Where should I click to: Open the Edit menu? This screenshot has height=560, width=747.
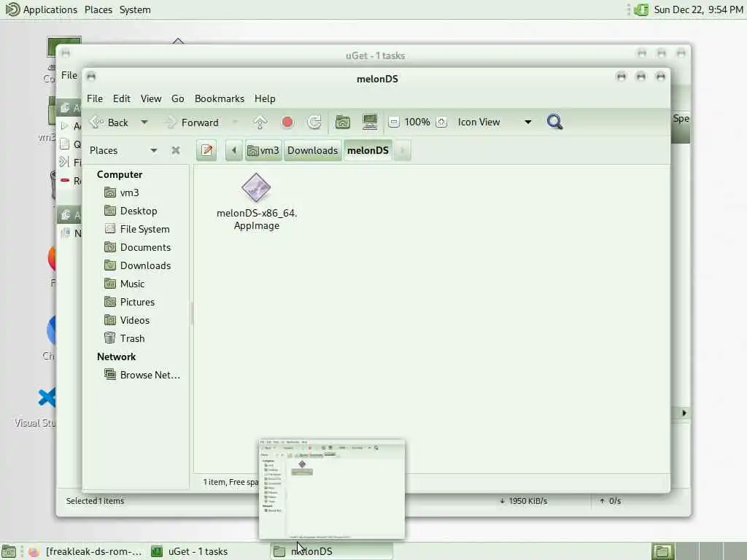coord(122,98)
